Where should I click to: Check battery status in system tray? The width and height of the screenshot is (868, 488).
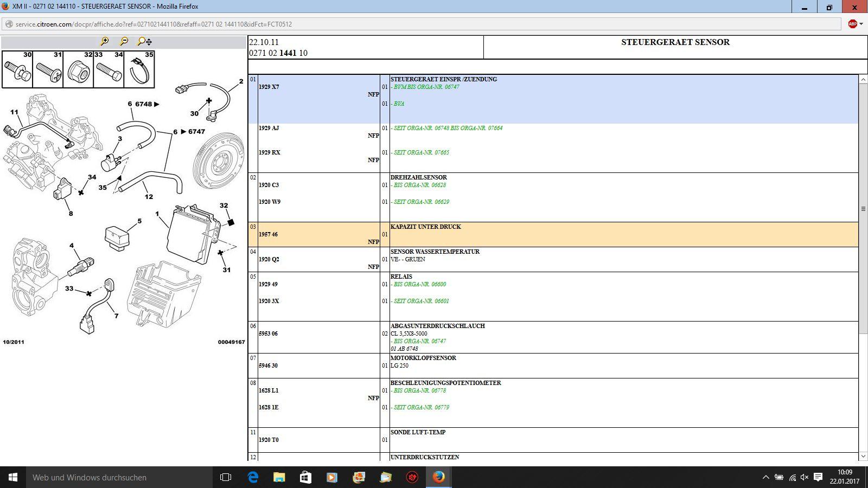pos(779,477)
